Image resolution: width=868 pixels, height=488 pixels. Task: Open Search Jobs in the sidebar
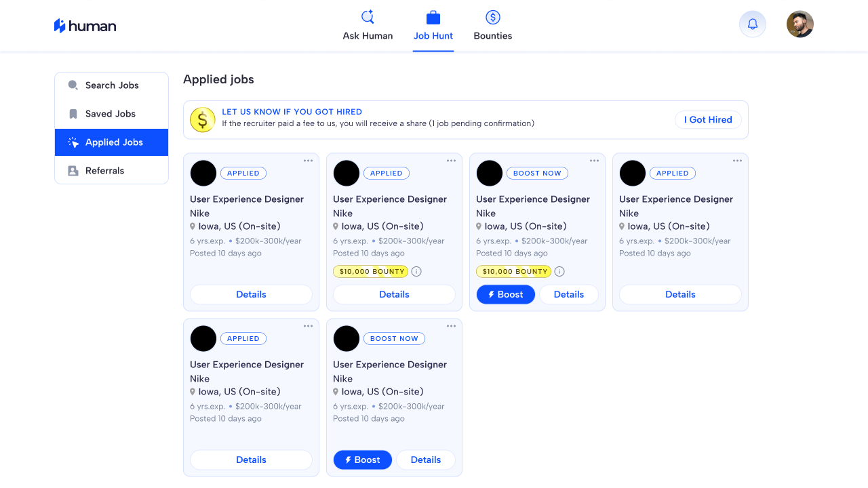tap(111, 85)
